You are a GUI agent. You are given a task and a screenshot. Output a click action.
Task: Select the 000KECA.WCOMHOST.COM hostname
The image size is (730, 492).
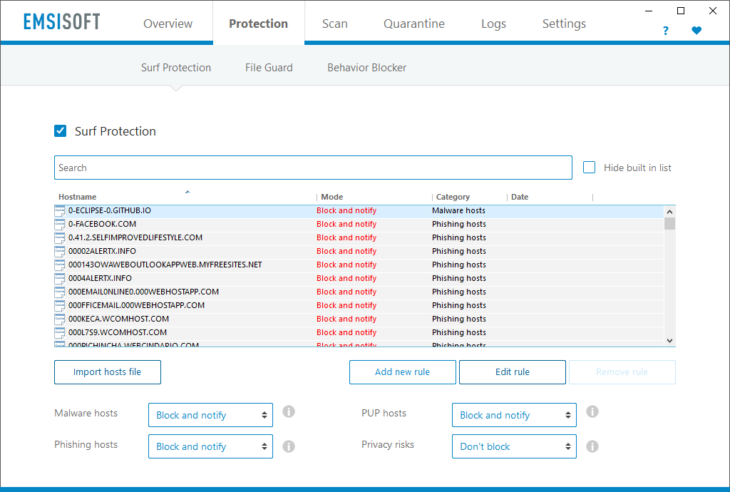coord(118,318)
